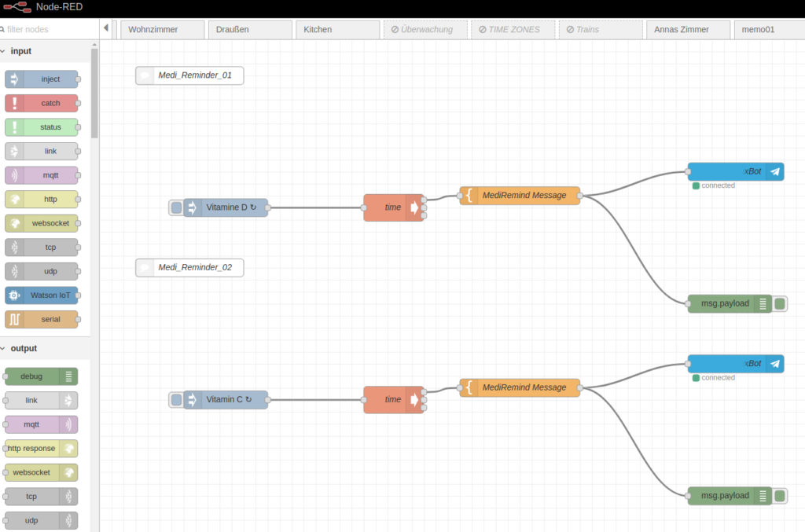Select the inject node in the palette
805x532 pixels.
(42, 79)
